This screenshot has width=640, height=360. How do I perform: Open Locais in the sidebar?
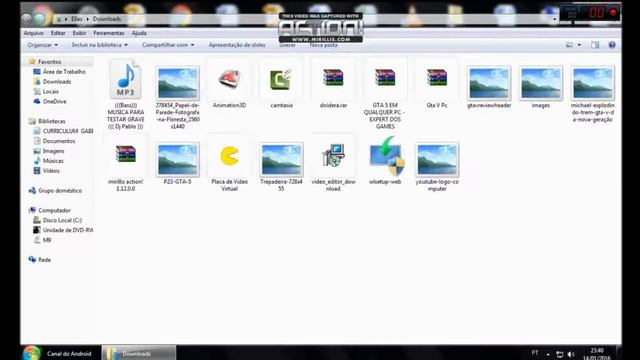coord(51,91)
